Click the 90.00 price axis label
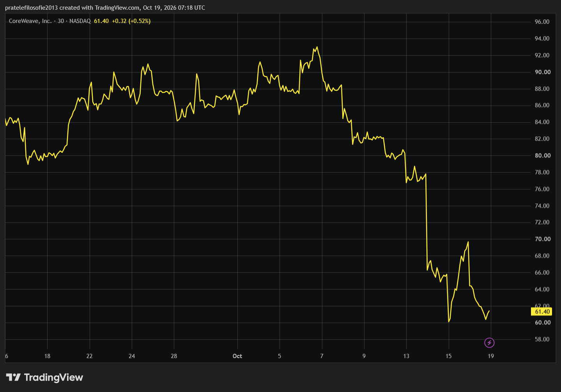This screenshot has height=392, width=561. (543, 72)
